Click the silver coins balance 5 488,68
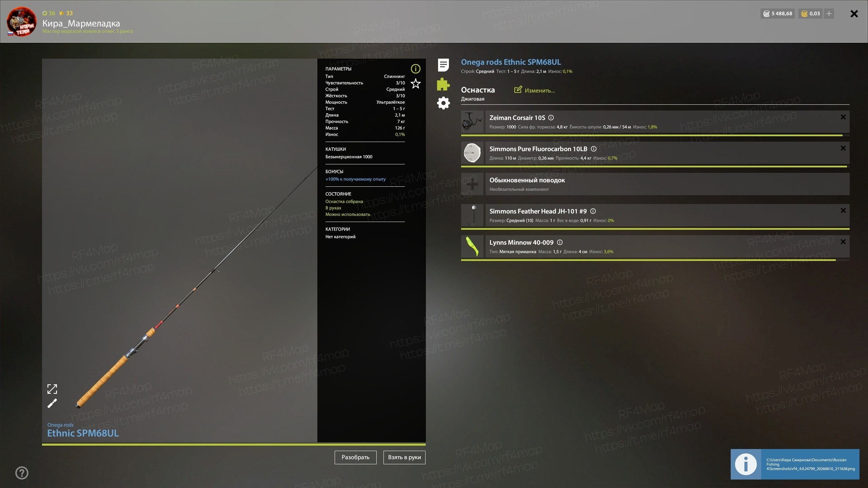This screenshot has width=868, height=488. pyautogui.click(x=777, y=14)
